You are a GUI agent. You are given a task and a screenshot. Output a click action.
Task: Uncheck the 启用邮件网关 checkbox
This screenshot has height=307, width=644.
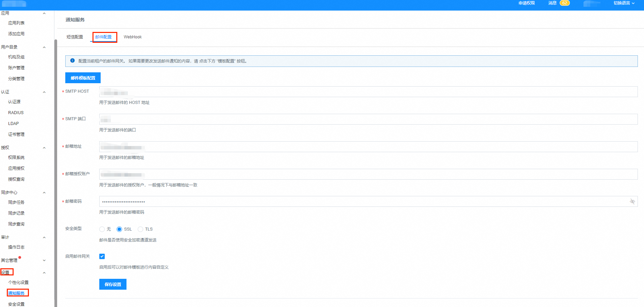point(102,256)
